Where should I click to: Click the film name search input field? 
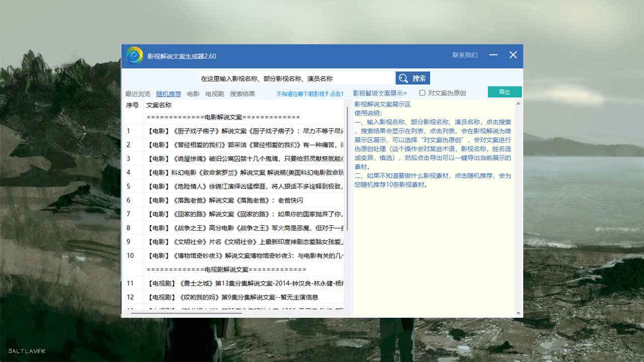[295, 79]
